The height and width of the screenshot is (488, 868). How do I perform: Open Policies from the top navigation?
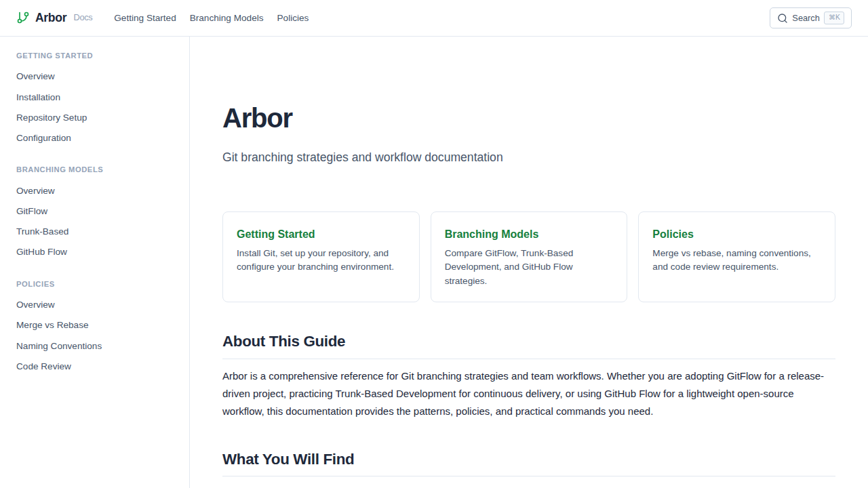pos(292,18)
